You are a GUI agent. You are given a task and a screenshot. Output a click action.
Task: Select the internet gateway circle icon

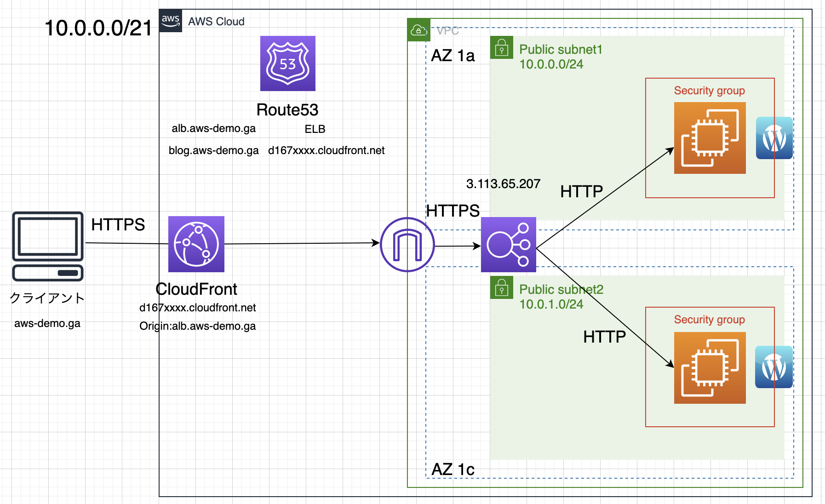pyautogui.click(x=407, y=245)
